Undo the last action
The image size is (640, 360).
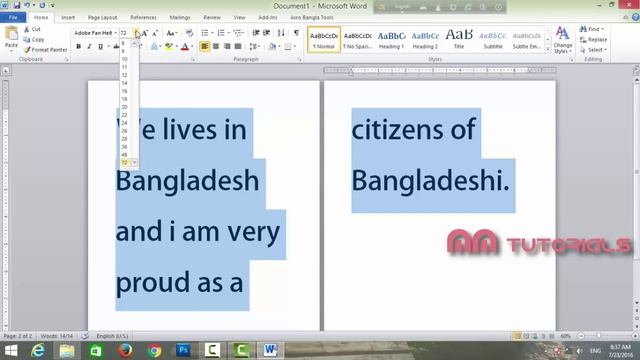[27, 6]
